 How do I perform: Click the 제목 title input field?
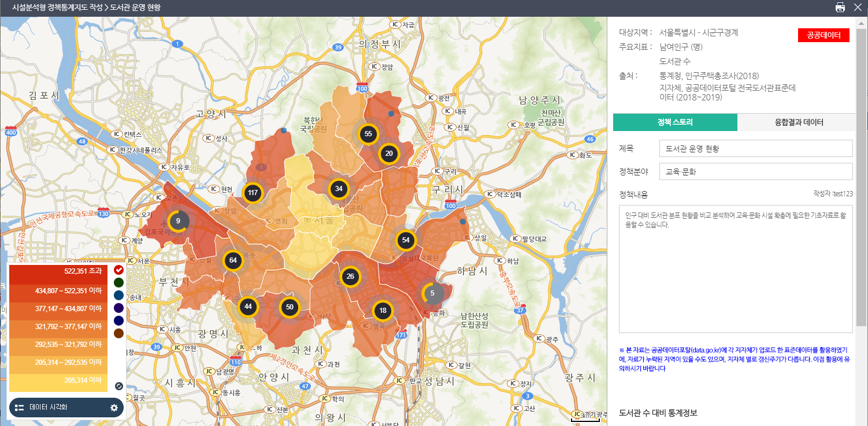point(755,148)
